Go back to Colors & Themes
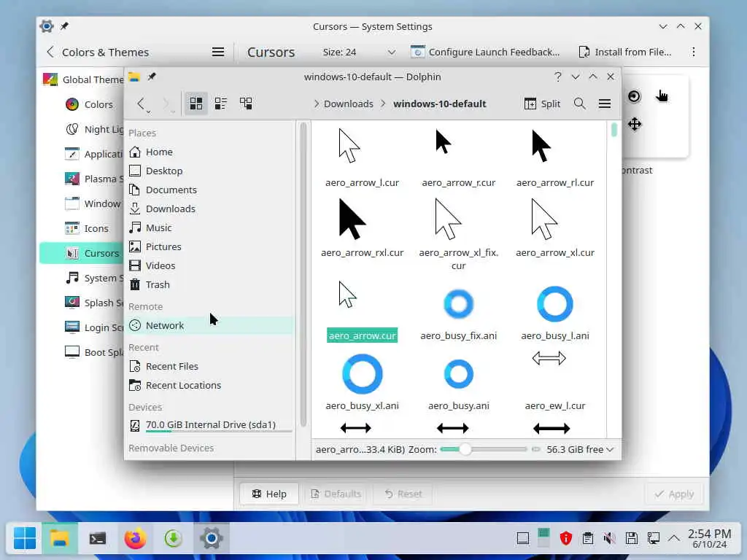The image size is (747, 560). click(x=98, y=52)
